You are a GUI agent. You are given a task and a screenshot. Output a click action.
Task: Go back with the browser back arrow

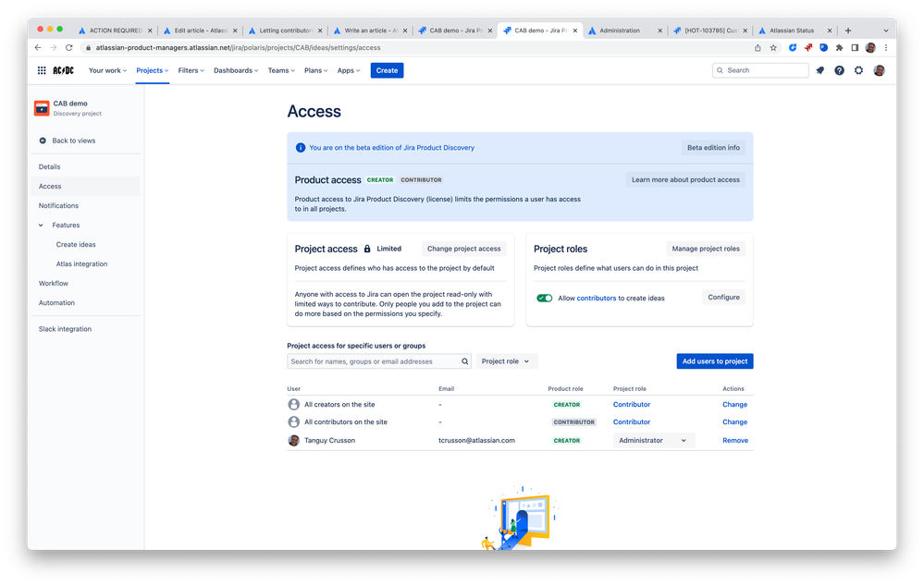[x=38, y=48]
